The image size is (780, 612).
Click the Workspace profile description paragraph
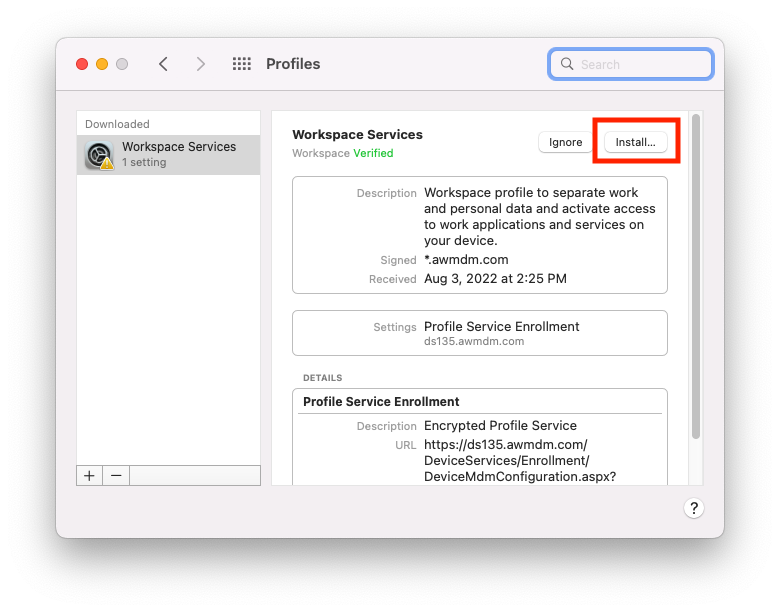click(540, 216)
